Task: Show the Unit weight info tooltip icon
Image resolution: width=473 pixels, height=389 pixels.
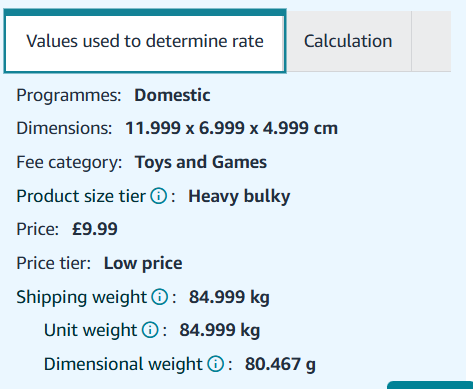Action: point(150,330)
